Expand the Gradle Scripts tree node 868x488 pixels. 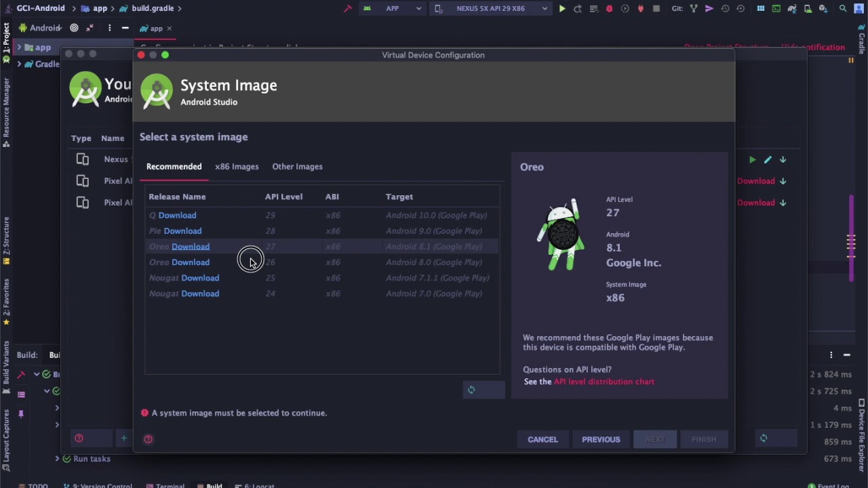click(x=19, y=64)
